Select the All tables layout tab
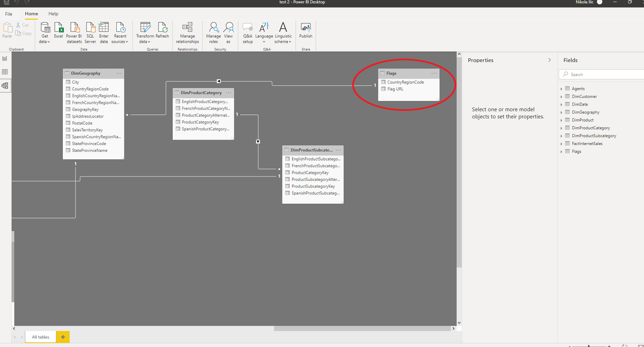Screen dimensions: 644x347 point(41,337)
